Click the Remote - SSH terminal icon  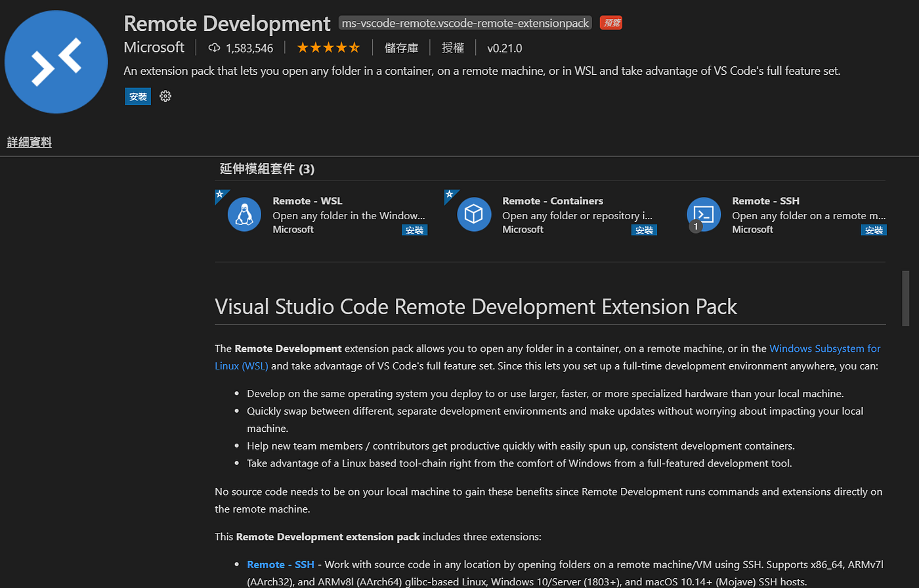pyautogui.click(x=704, y=214)
